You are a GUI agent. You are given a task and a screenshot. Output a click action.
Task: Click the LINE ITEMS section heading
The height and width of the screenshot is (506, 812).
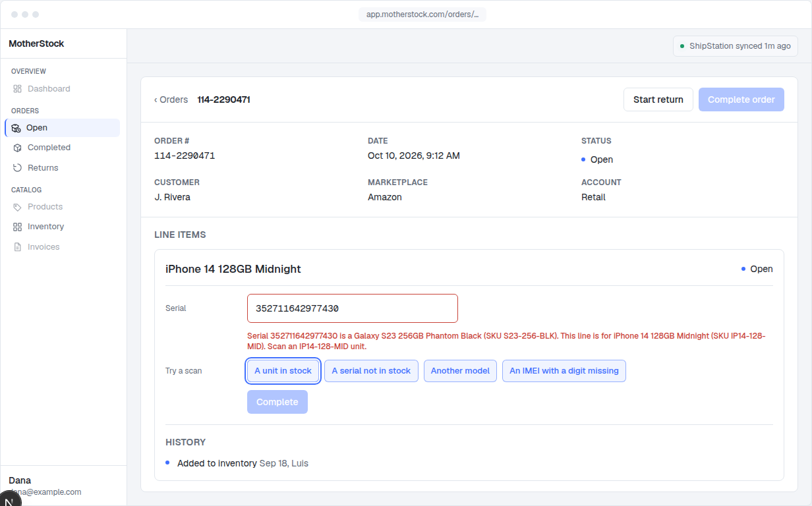tap(180, 235)
